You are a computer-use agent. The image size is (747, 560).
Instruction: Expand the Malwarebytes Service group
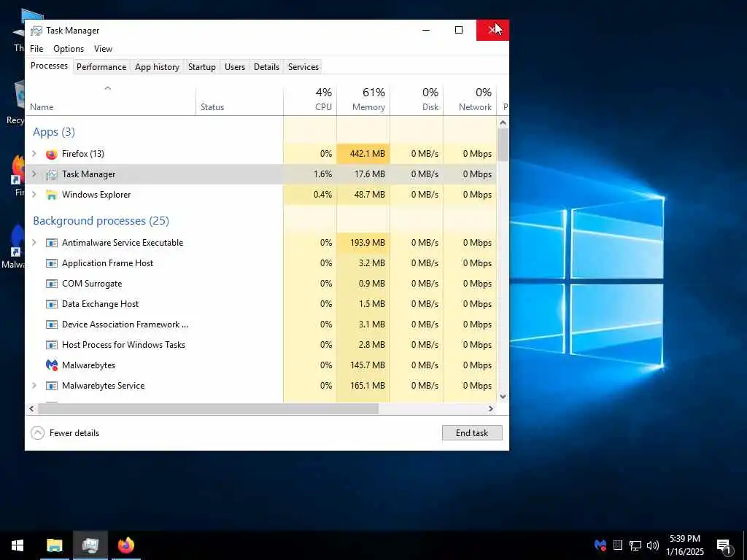pos(34,385)
